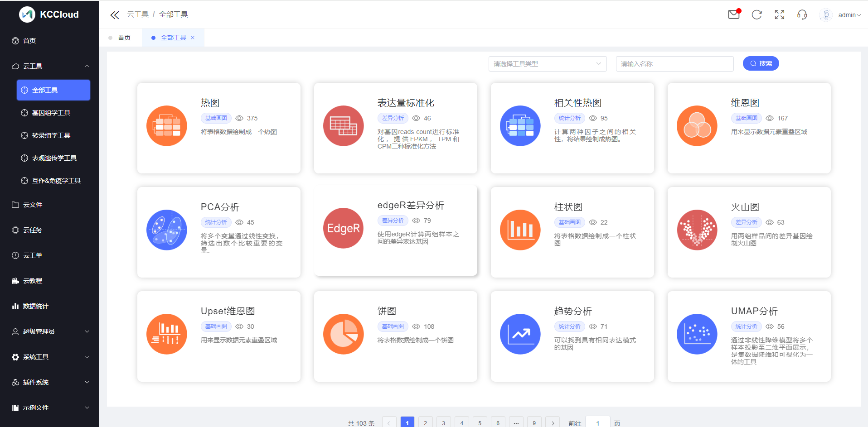Select 表观遗传学工具 in the sidebar
The width and height of the screenshot is (868, 427).
(53, 158)
